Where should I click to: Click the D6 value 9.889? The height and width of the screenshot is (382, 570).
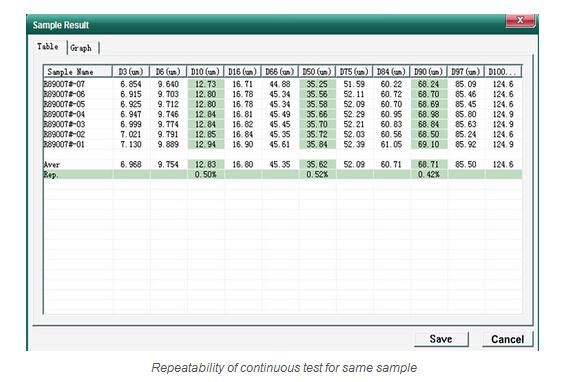[x=168, y=144]
